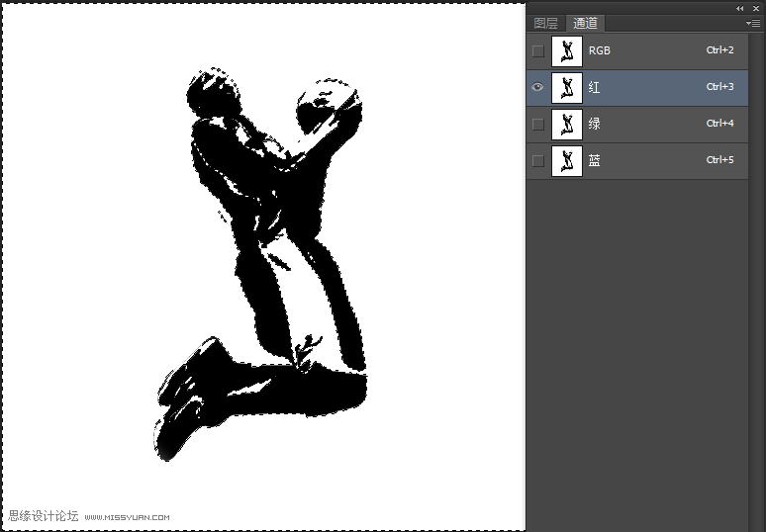The height and width of the screenshot is (532, 766).
Task: Select the 蓝 channel name label
Action: pos(594,160)
